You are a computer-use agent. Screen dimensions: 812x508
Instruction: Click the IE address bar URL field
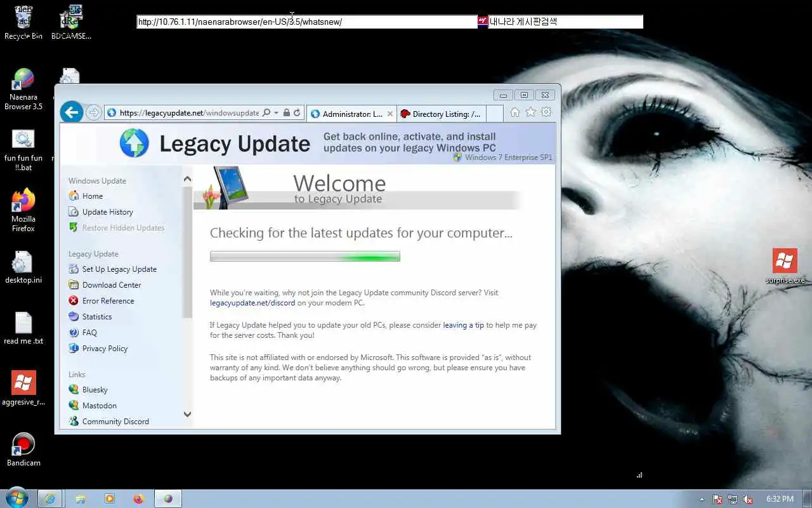coord(189,112)
